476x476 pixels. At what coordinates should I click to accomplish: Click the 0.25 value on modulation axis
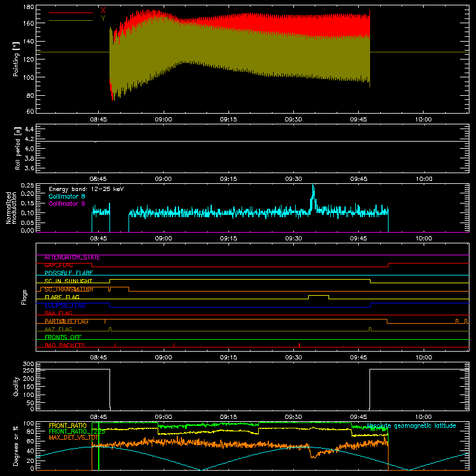[x=27, y=186]
